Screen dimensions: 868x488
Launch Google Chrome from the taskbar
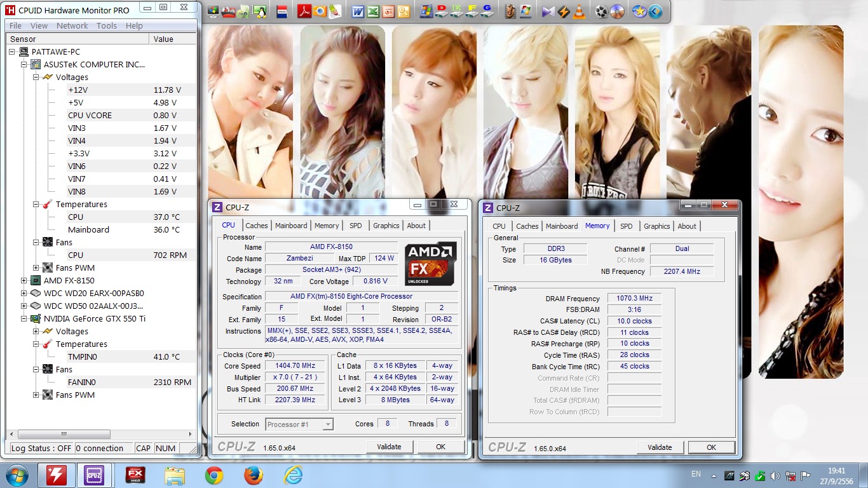coord(214,475)
